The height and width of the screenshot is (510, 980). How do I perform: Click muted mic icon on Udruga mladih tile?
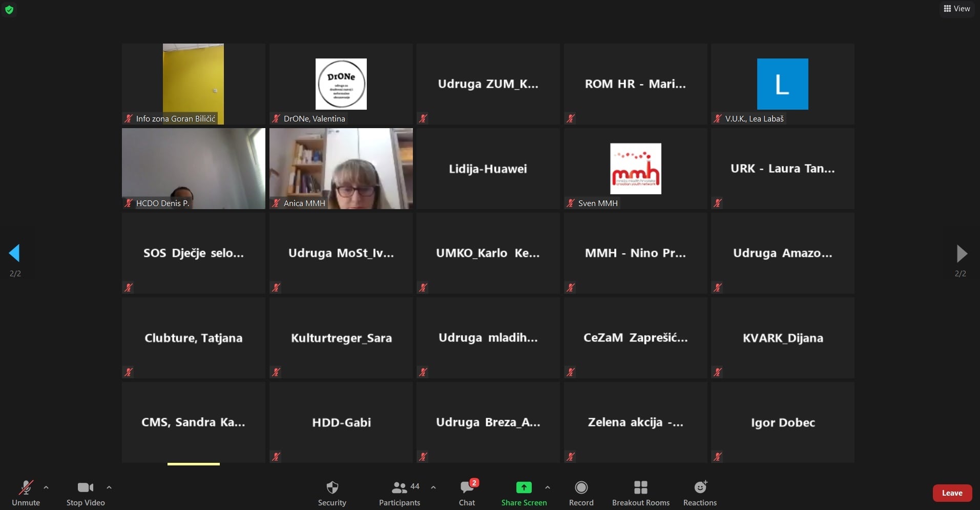423,372
